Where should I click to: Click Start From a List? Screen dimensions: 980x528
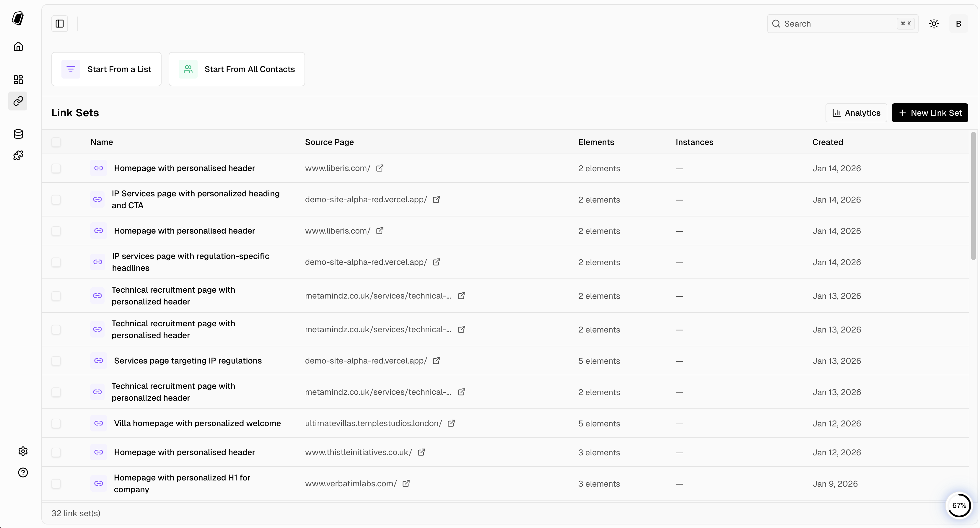(x=107, y=69)
